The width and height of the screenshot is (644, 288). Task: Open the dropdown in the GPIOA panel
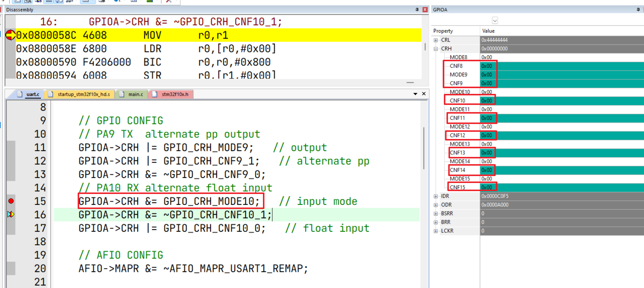pyautogui.click(x=495, y=21)
